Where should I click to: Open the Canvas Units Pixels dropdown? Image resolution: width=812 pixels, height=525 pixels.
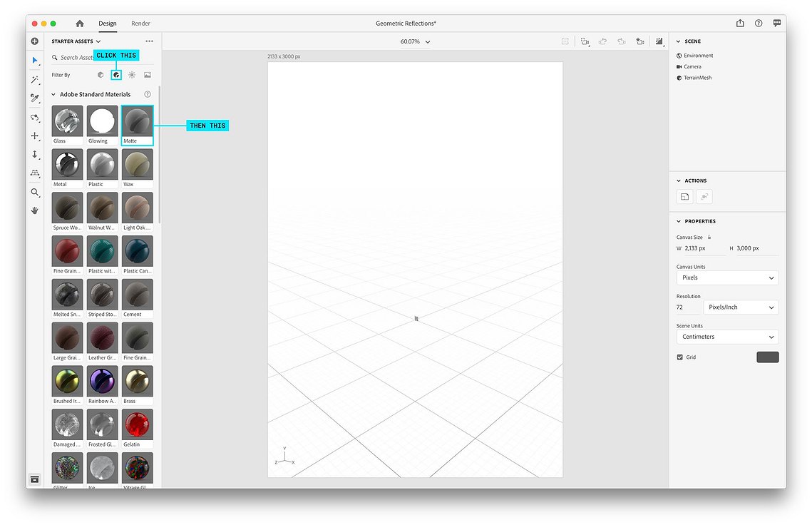click(x=728, y=277)
